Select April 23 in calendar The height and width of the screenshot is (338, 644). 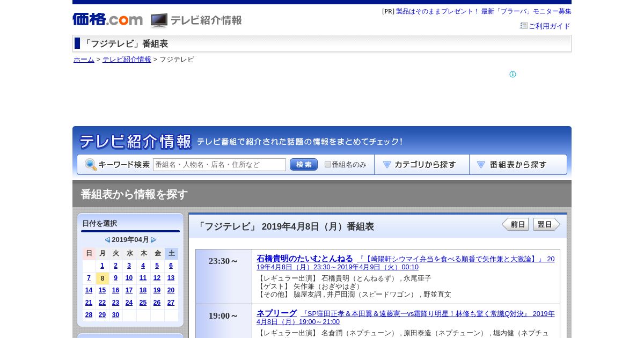(x=115, y=303)
